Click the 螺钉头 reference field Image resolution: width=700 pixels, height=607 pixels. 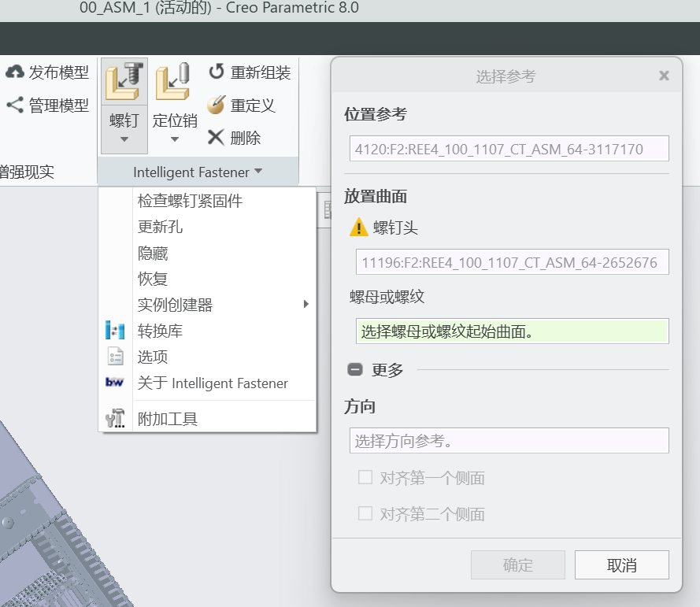[512, 262]
